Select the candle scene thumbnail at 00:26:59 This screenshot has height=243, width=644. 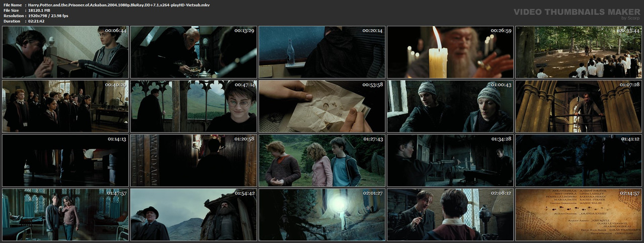[x=450, y=52]
